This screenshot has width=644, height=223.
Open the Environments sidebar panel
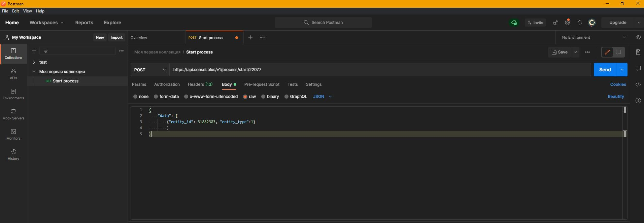pyautogui.click(x=13, y=94)
